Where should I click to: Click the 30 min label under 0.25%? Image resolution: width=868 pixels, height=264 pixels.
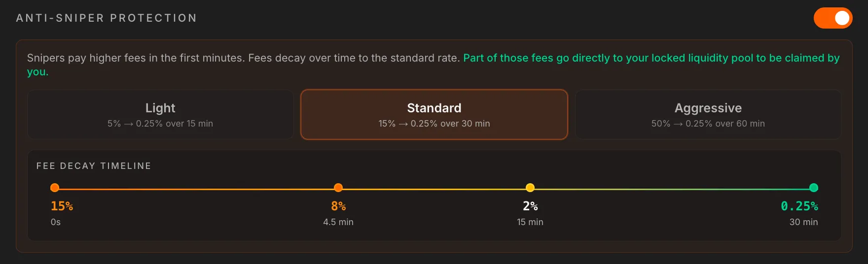point(803,222)
